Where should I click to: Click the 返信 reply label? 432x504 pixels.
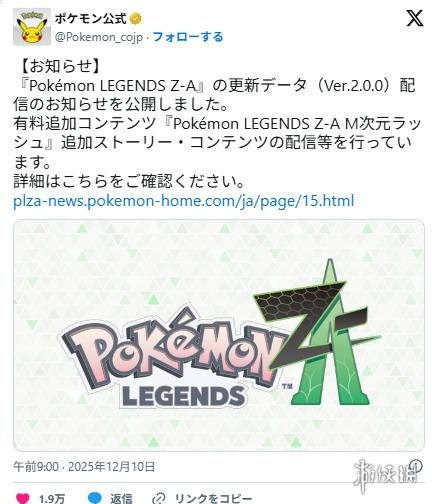click(x=121, y=499)
